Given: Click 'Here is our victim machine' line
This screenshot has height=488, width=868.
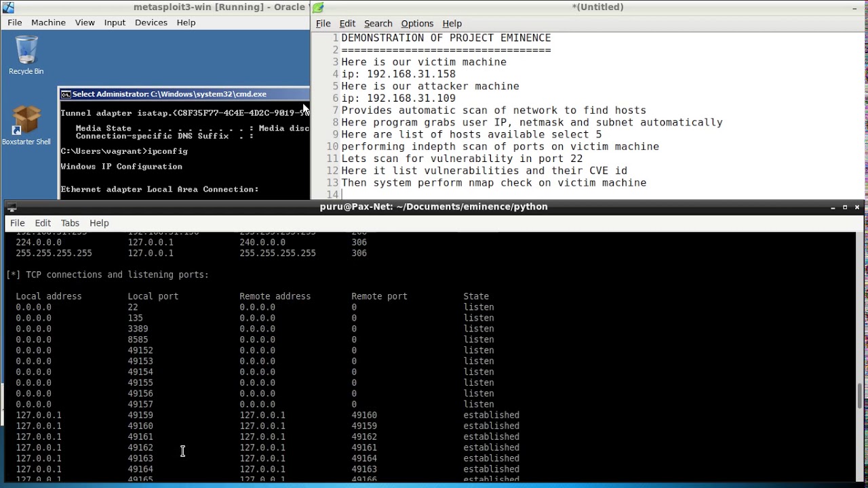Looking at the screenshot, I should 424,62.
